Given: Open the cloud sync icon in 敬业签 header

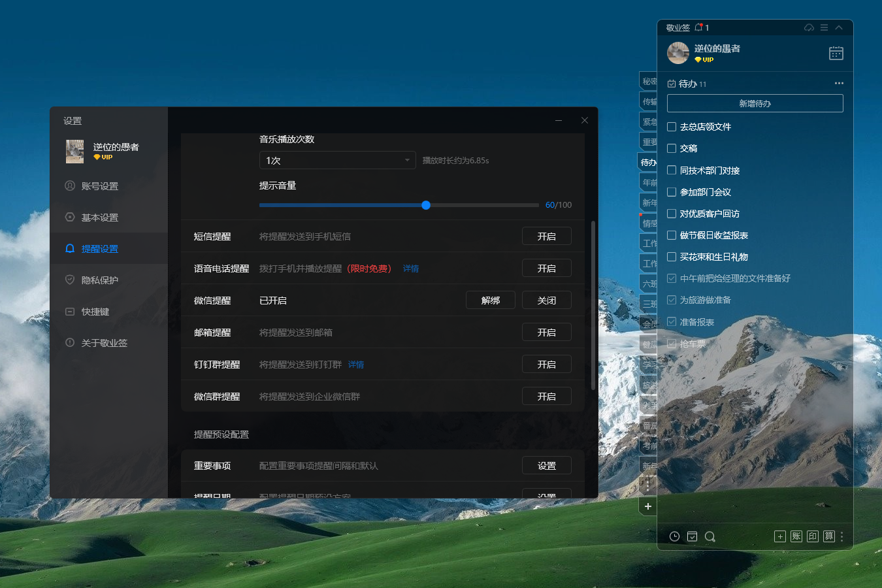Looking at the screenshot, I should pos(808,27).
